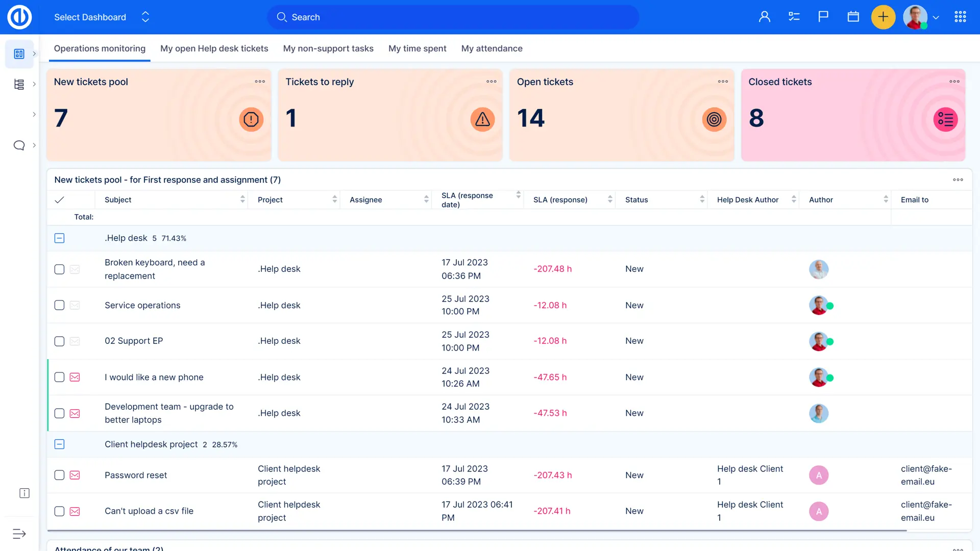
Task: Collapse the .Help desk group
Action: tap(59, 238)
